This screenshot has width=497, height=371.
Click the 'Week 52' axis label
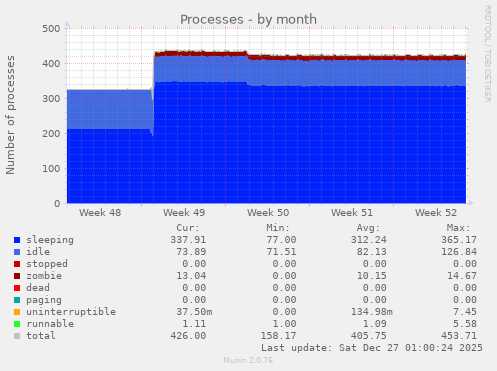tap(436, 213)
